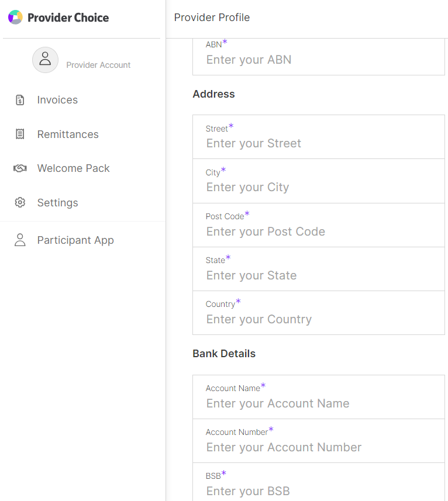Screen dimensions: 448x501
Task: Open the Invoices section
Action: [57, 99]
